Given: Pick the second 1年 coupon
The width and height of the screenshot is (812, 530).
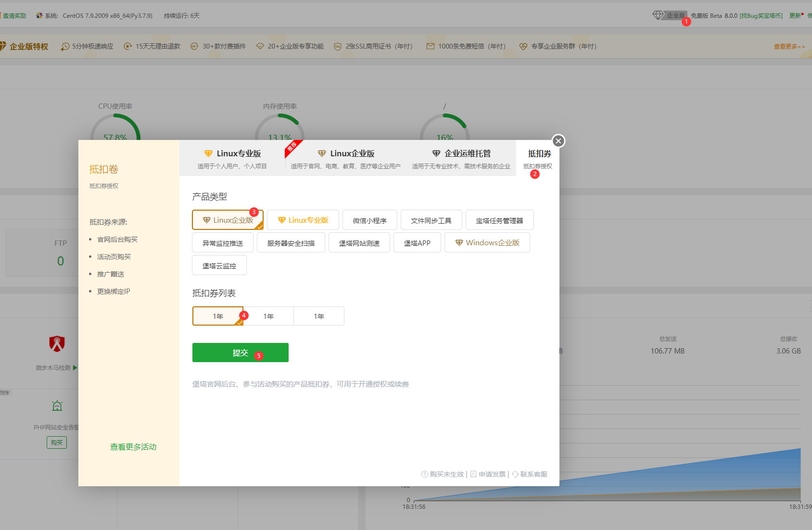Looking at the screenshot, I should click(x=268, y=316).
